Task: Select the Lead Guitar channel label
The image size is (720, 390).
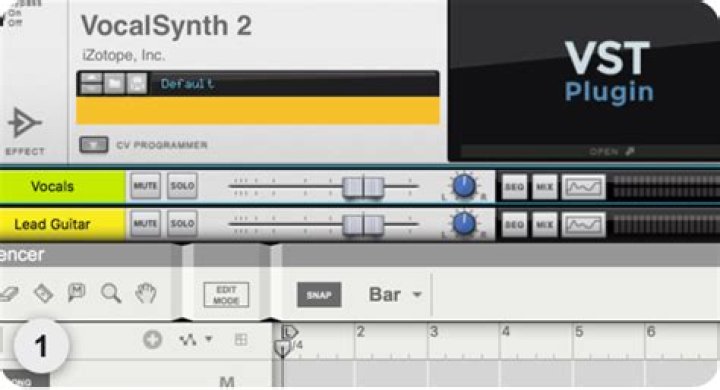Action: coord(62,224)
